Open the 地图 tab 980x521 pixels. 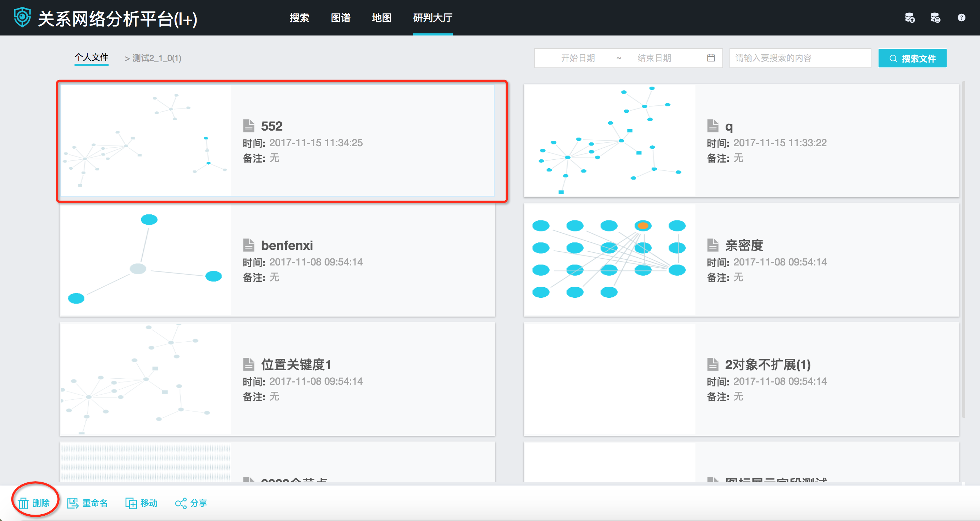381,17
